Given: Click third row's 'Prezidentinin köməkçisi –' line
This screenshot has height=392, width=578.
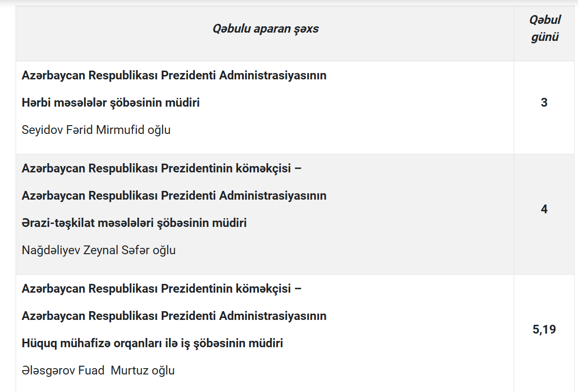Looking at the screenshot, I should click(x=162, y=288).
